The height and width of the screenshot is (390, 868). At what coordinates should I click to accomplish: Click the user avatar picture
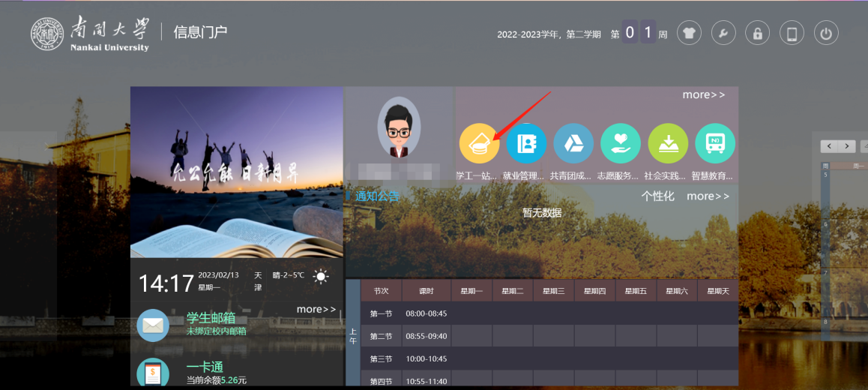(399, 127)
